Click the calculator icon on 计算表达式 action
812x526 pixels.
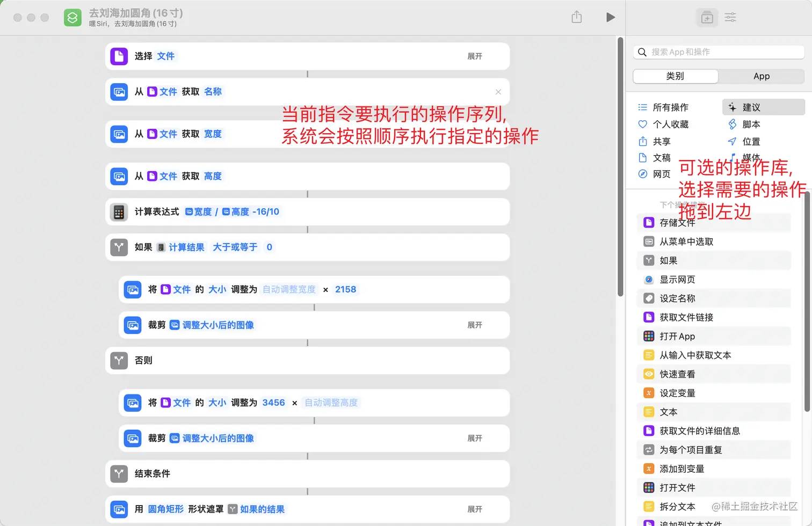point(119,211)
